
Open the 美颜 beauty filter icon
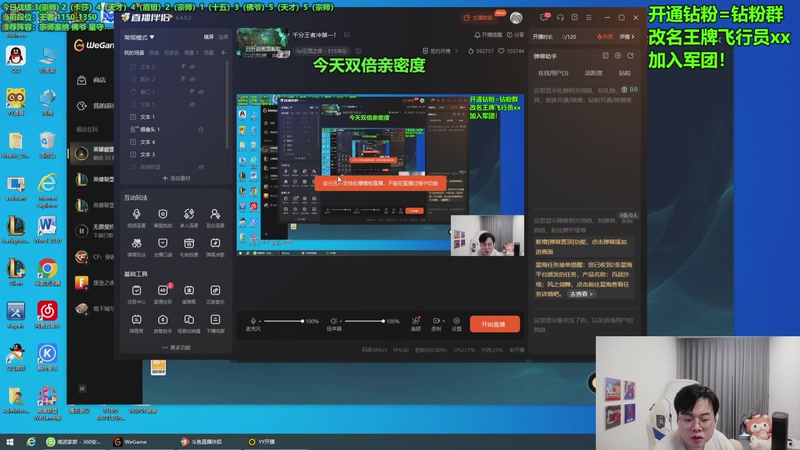pos(416,321)
